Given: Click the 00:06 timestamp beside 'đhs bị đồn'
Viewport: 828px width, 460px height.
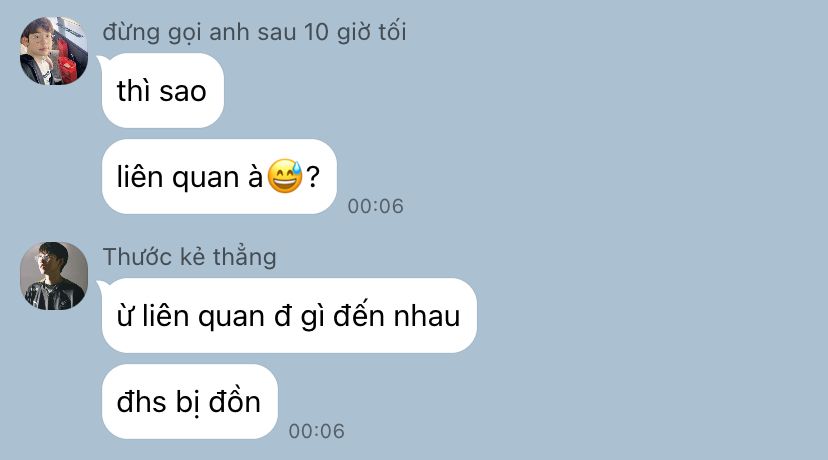Looking at the screenshot, I should (316, 431).
